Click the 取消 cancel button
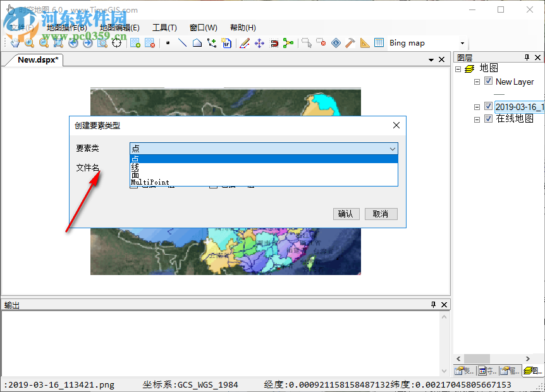545x392 pixels. click(381, 214)
